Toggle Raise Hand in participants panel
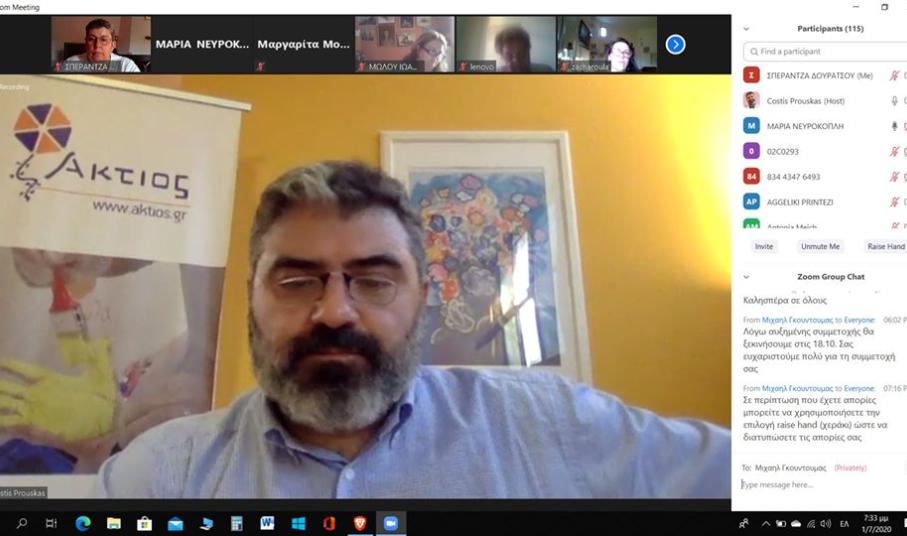Viewport: 907px width, 536px height. point(885,246)
